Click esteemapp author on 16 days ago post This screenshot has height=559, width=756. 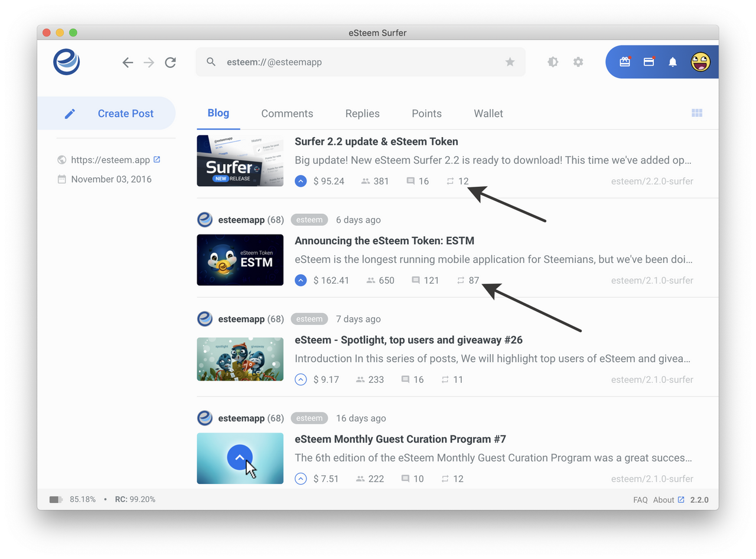242,418
